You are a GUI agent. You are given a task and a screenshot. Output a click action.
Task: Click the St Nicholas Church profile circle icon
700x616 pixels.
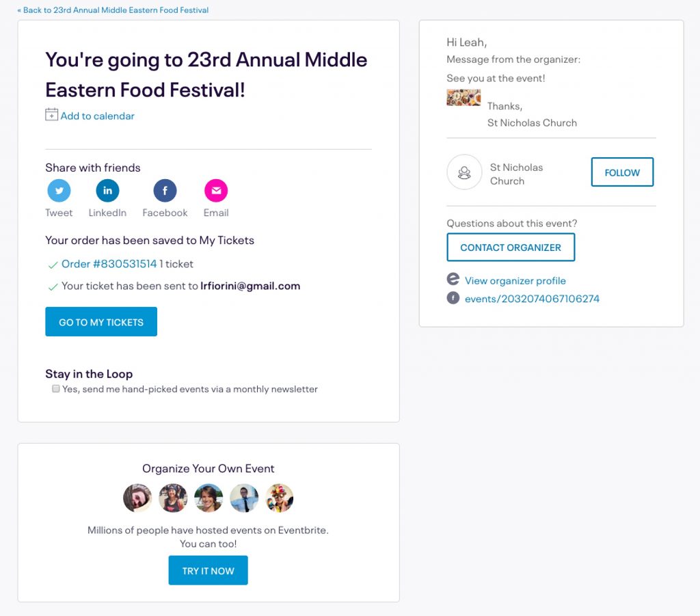(464, 172)
